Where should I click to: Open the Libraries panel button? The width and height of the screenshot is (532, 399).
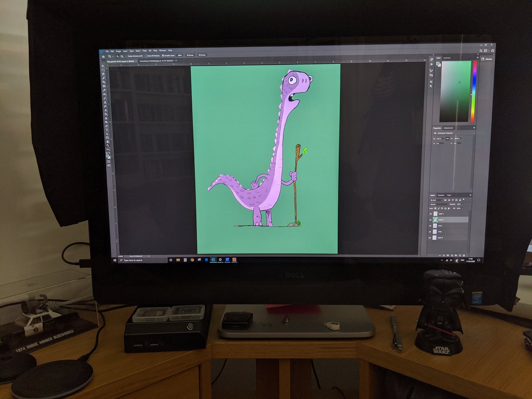point(486,59)
